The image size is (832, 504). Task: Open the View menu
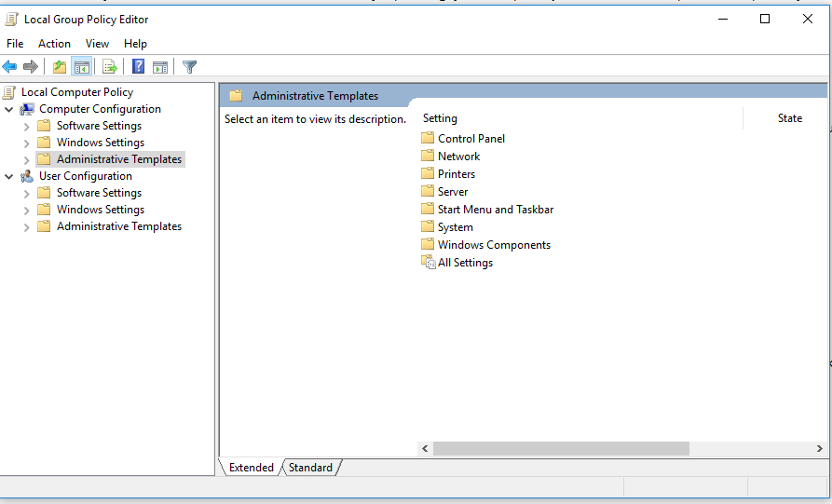click(97, 44)
